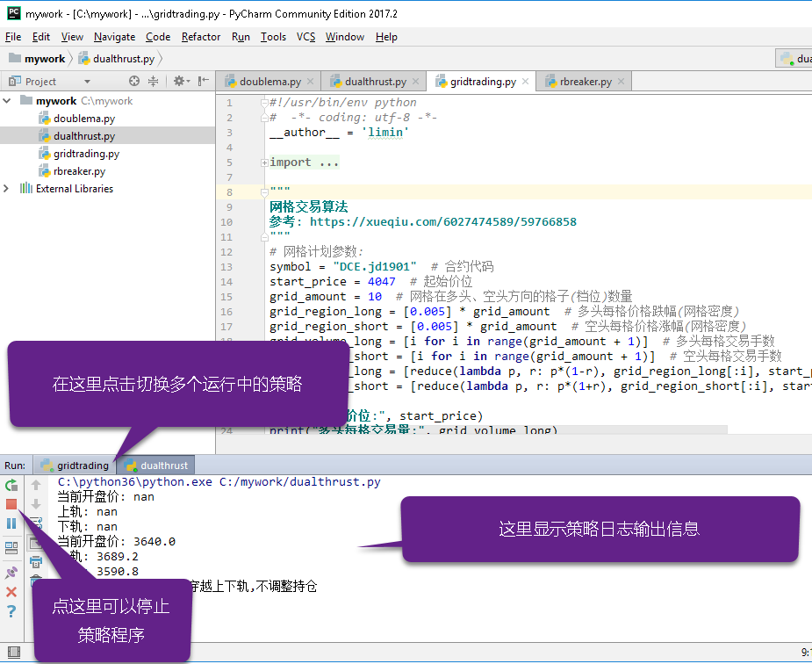This screenshot has width=812, height=664.
Task: Close the gridtrading.py editor tab
Action: (525, 82)
